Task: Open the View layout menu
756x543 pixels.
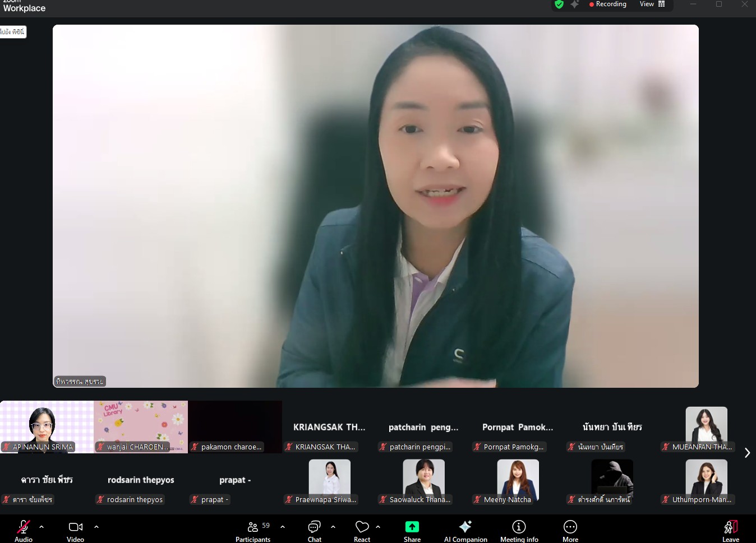Action: click(652, 4)
